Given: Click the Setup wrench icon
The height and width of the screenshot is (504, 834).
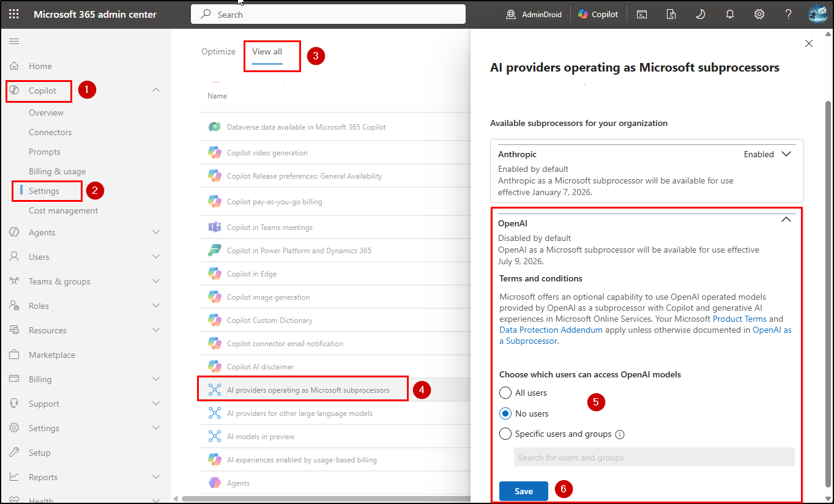Looking at the screenshot, I should (15, 453).
